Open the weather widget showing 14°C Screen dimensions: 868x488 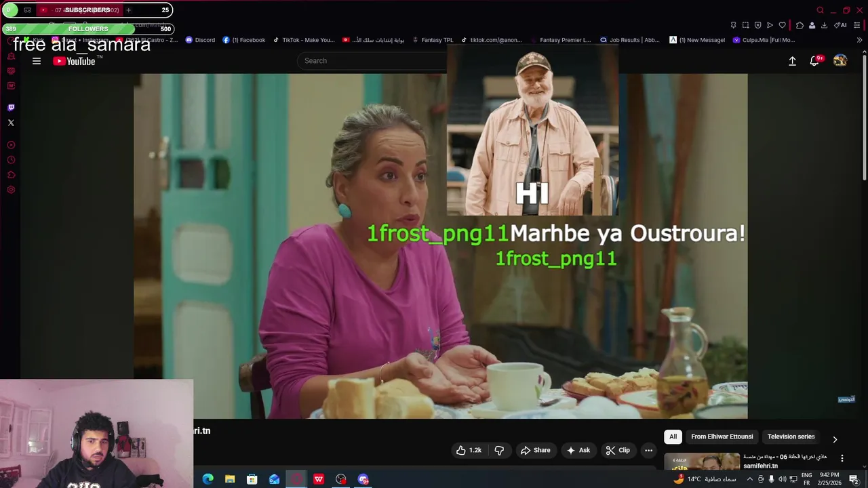pos(705,479)
